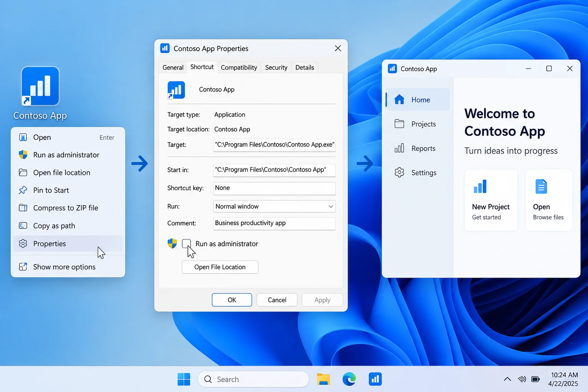
Task: Launch Microsoft Edge from the taskbar
Action: pyautogui.click(x=349, y=379)
